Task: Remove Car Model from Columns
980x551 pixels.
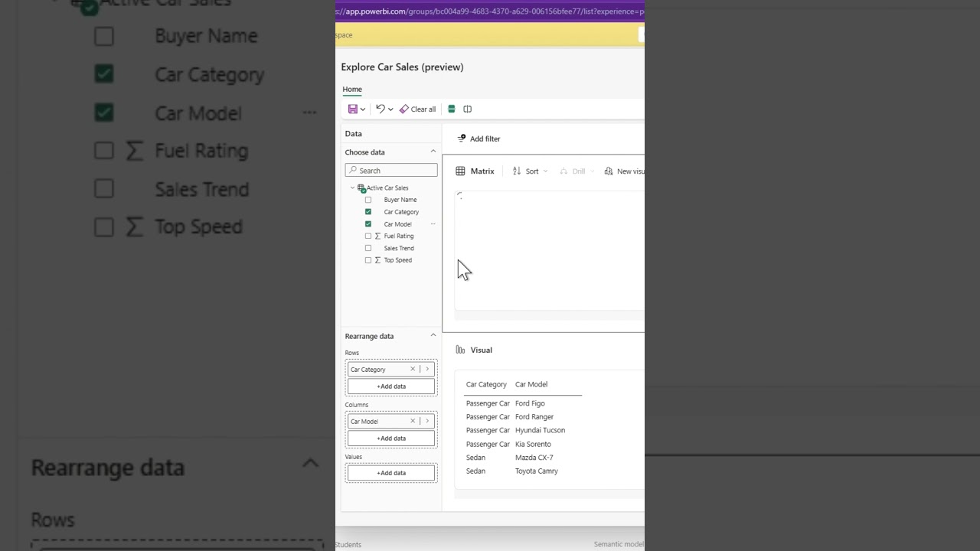Action: [413, 421]
